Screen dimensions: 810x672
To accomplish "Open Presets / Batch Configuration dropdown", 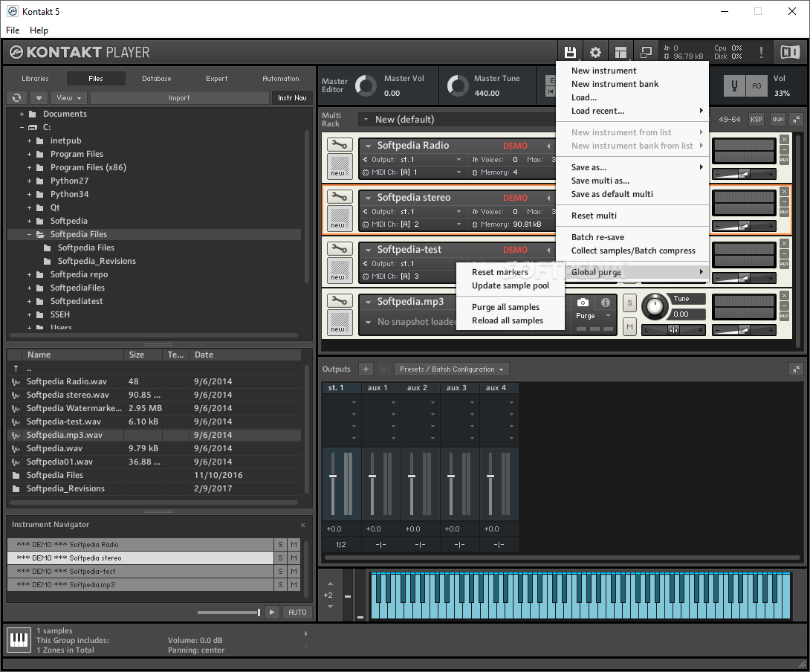I will point(452,369).
